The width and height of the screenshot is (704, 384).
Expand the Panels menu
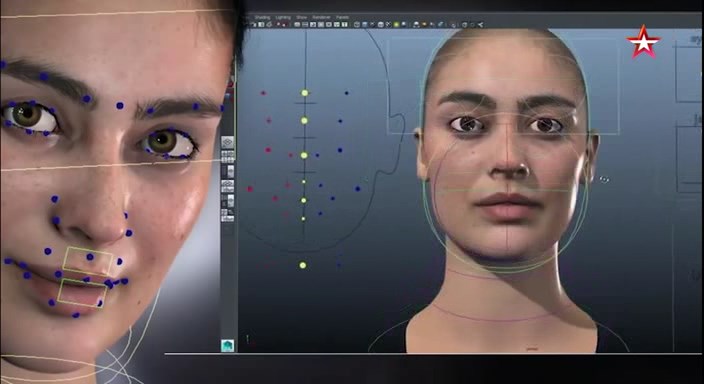[343, 18]
